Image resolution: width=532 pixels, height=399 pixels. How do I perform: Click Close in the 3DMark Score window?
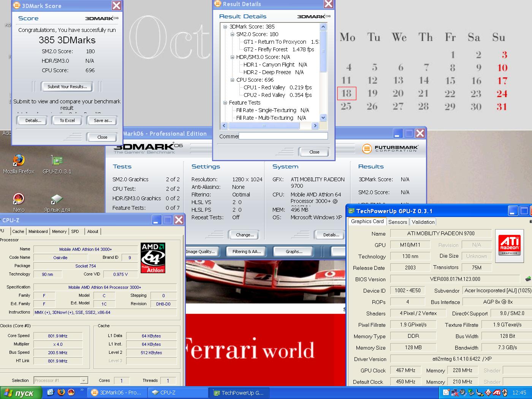point(102,137)
